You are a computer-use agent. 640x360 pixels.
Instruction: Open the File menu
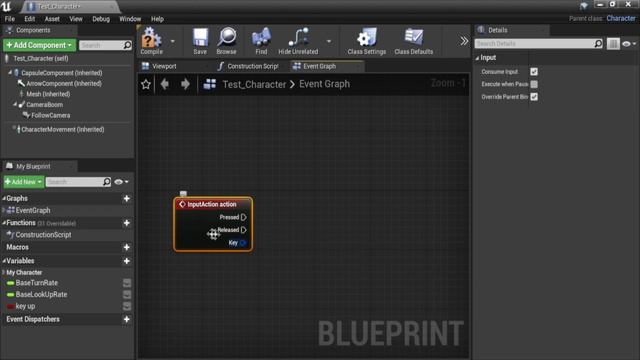point(10,19)
